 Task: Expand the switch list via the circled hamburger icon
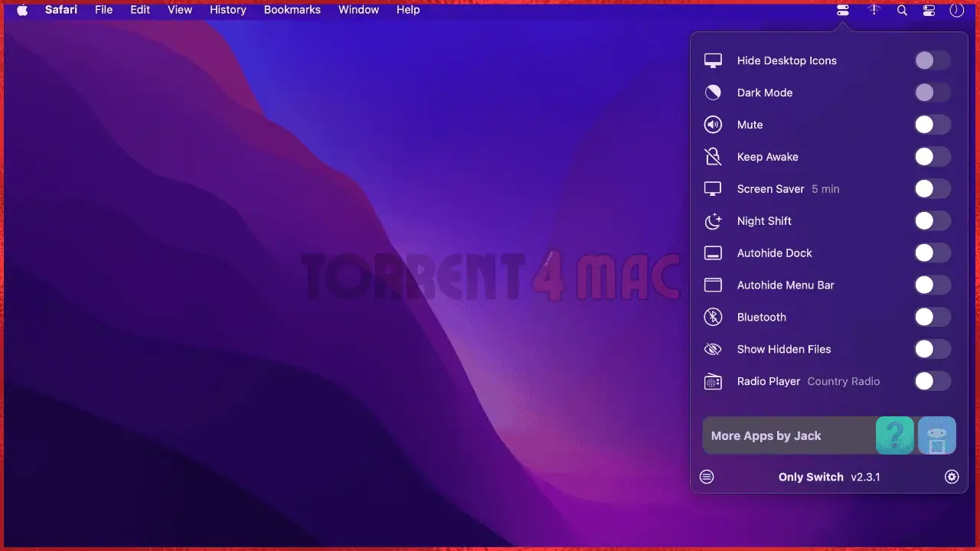click(x=706, y=476)
